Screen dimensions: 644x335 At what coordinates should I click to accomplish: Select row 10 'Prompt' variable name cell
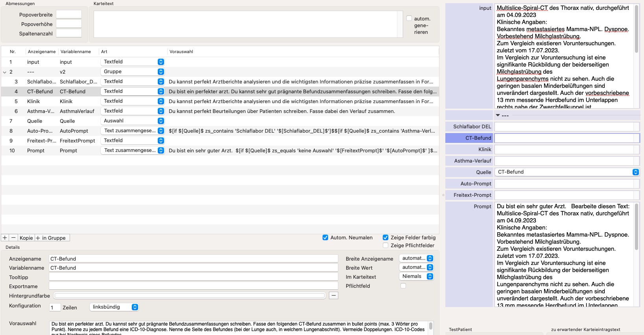68,150
